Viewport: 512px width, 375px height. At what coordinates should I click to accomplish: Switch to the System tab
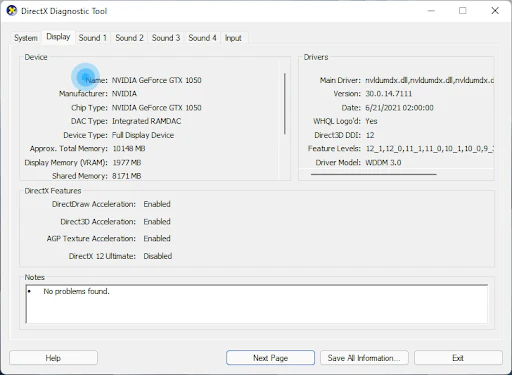click(x=26, y=38)
